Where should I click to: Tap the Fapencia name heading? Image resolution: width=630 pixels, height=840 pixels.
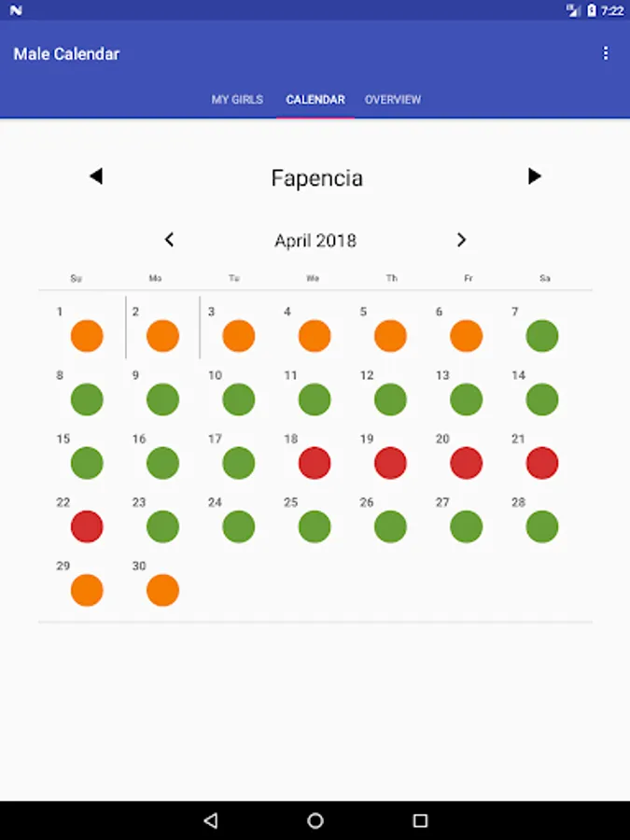pyautogui.click(x=316, y=178)
